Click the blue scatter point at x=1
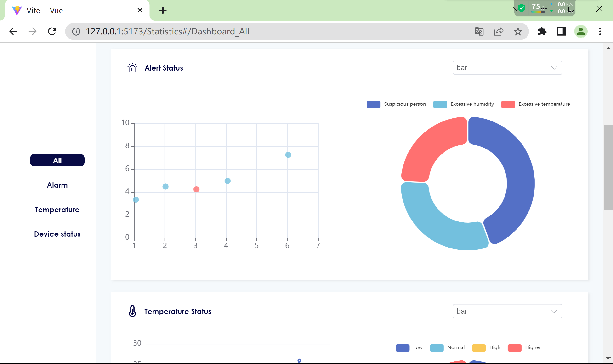 click(136, 200)
